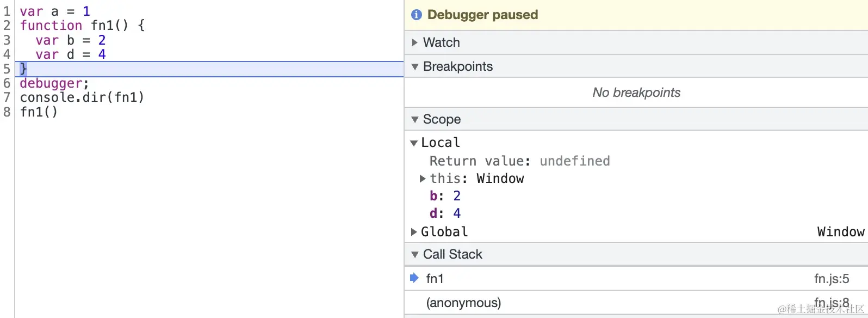Click the console.dir(fn1) code line
Screen dimensions: 868x318
[82, 97]
